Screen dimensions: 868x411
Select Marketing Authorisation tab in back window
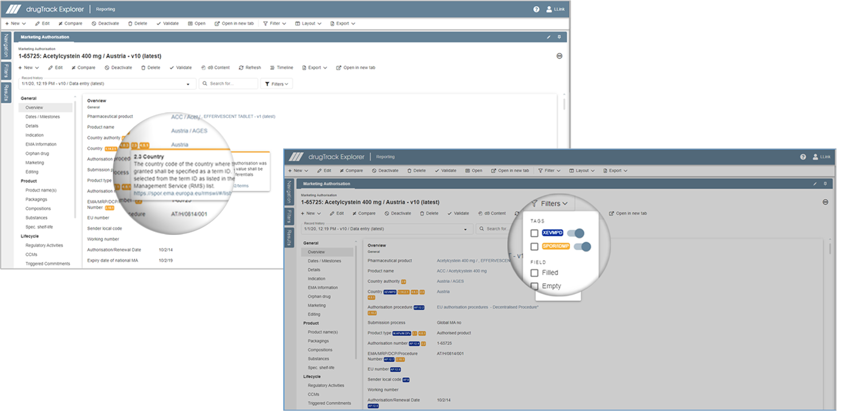click(x=45, y=37)
